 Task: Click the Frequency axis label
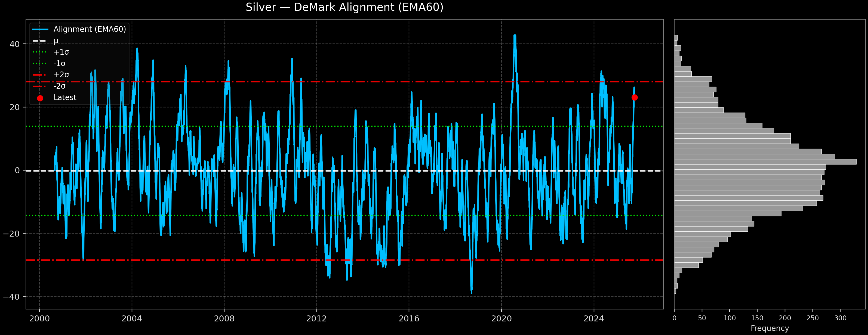pyautogui.click(x=769, y=328)
